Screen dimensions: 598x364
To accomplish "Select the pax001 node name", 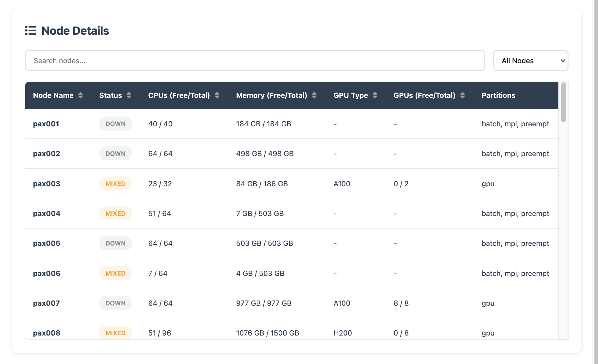I will coord(46,124).
